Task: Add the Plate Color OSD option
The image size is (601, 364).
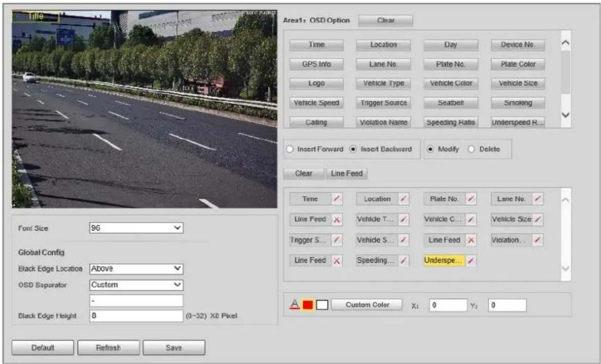Action: click(518, 64)
